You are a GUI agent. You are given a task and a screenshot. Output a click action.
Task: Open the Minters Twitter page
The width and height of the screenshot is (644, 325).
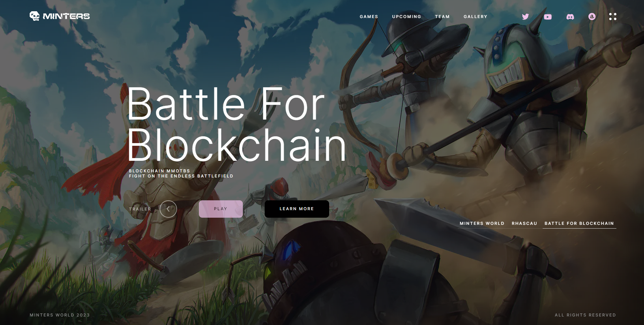(525, 16)
